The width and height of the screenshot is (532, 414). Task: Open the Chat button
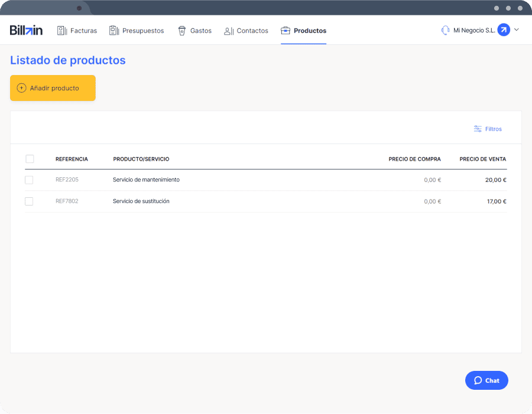486,380
